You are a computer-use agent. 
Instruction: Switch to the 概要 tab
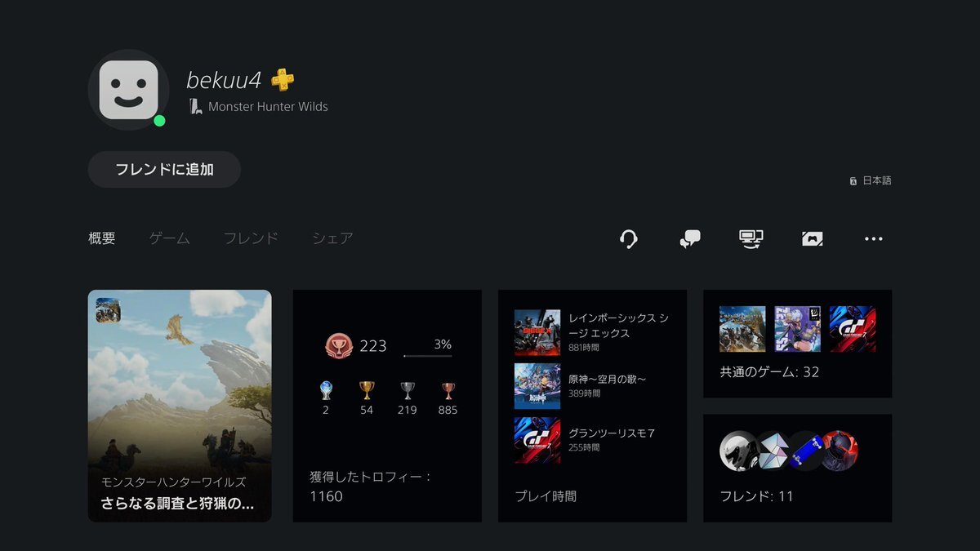tap(102, 238)
